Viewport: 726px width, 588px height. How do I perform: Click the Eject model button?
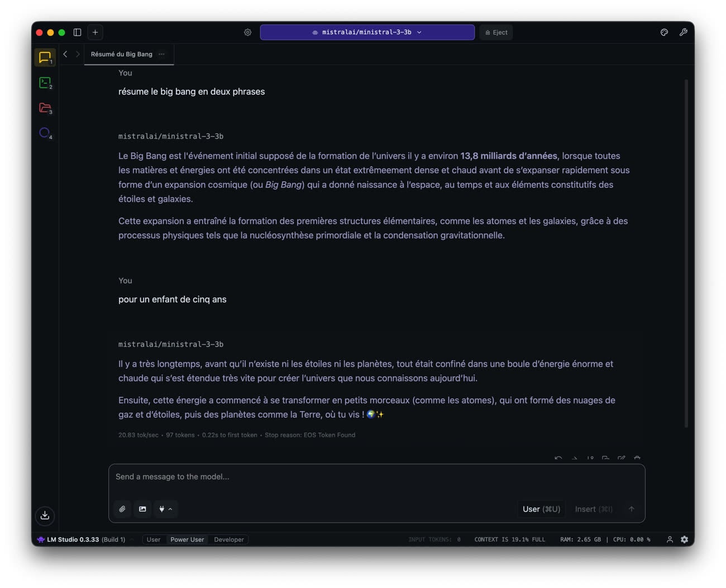click(496, 32)
